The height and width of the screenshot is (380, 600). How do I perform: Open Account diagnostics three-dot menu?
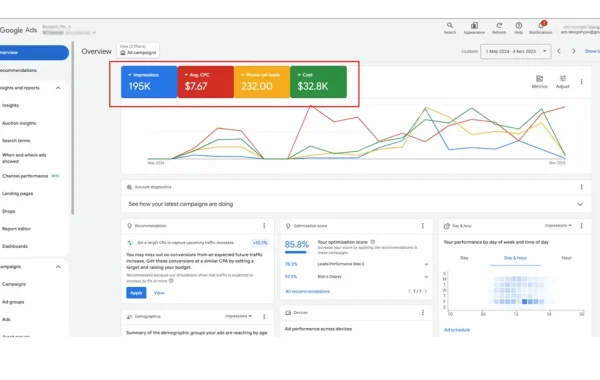[581, 187]
